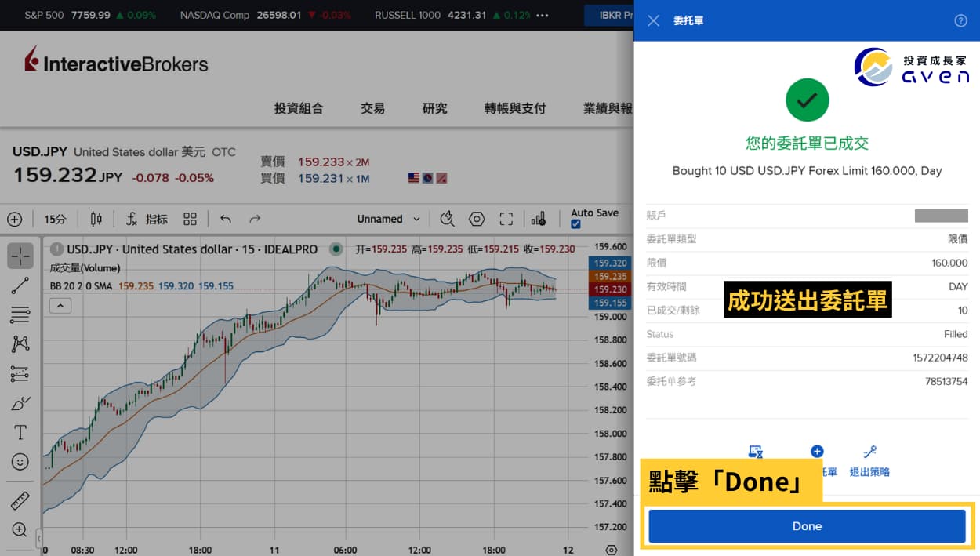Toggle fullscreen chart mode
The image size is (980, 556).
pyautogui.click(x=506, y=220)
